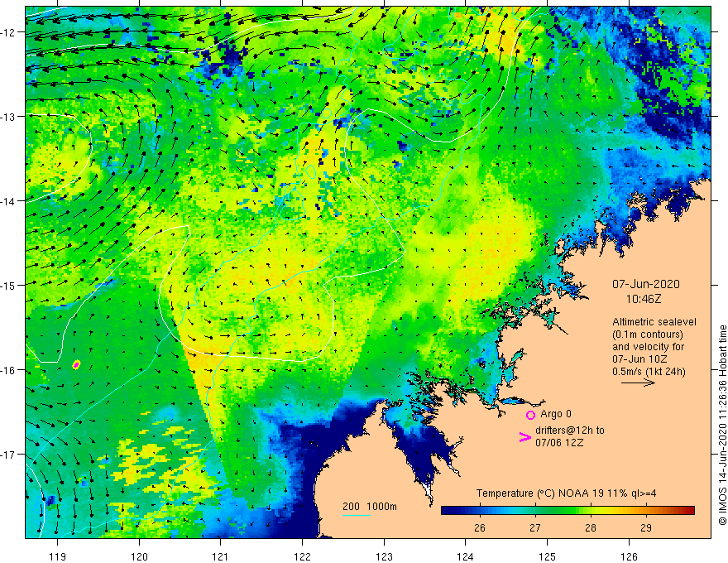
Task: Click the longitude 119 axis label
Action: [58, 556]
